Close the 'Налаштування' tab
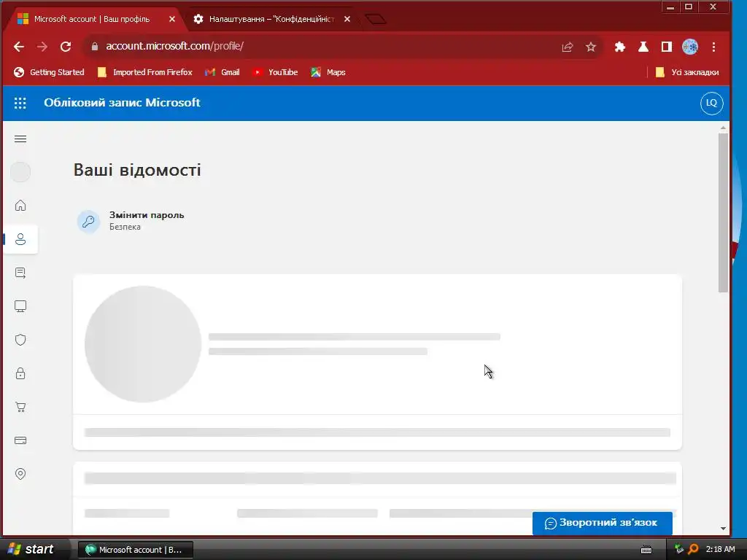Image resolution: width=747 pixels, height=560 pixels. pyautogui.click(x=347, y=19)
